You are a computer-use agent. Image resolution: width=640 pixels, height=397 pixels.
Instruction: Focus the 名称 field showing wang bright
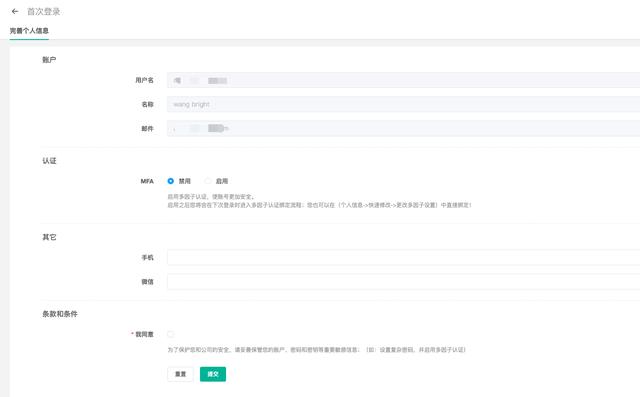[403, 104]
